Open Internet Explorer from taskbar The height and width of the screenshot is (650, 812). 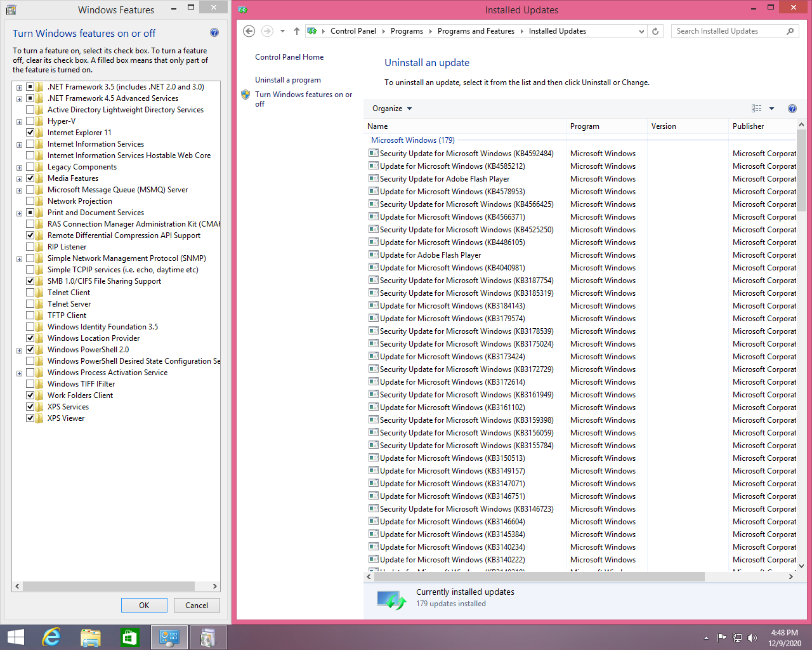tap(51, 637)
